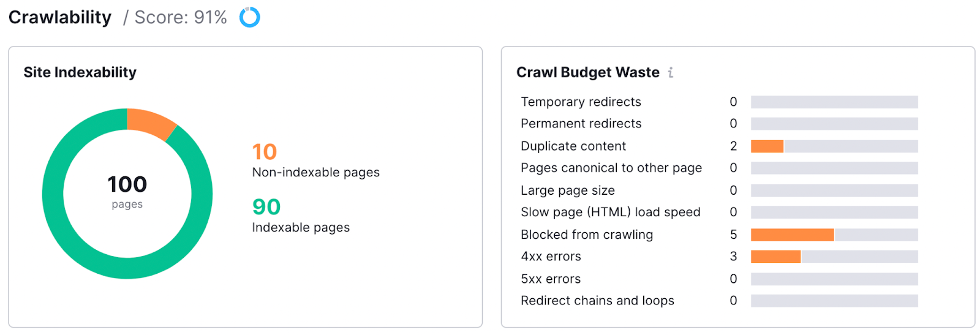Click the Blocked from crawling count 5
Viewport: 980px width, 335px height.
[x=733, y=235]
